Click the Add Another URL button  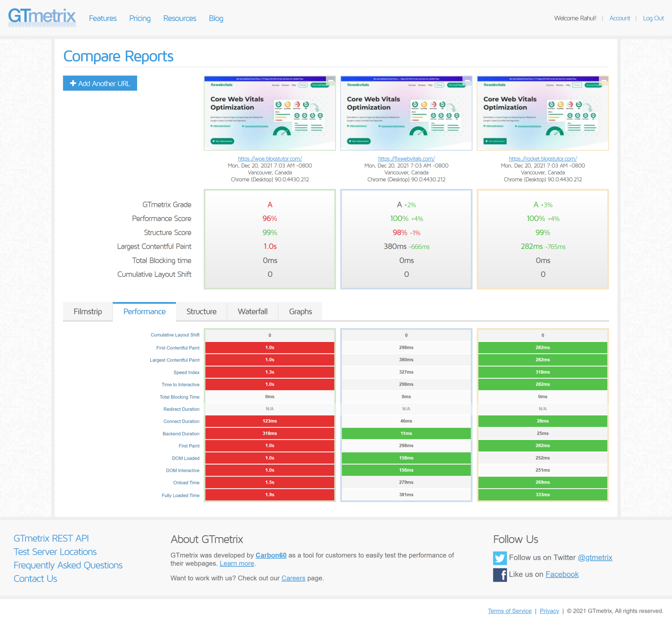tap(100, 83)
